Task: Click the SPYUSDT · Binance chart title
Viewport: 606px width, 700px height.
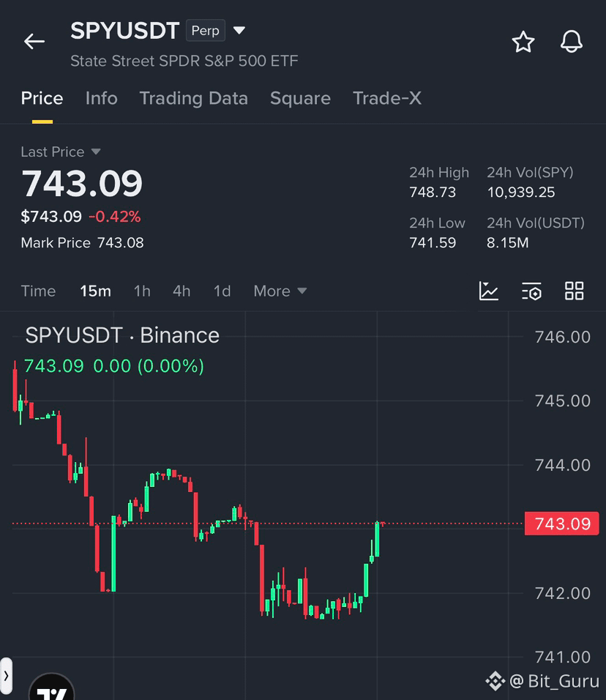Action: pyautogui.click(x=122, y=335)
